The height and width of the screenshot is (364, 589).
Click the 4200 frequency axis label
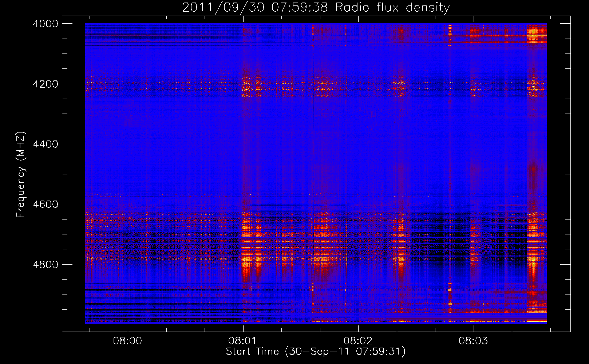click(46, 84)
